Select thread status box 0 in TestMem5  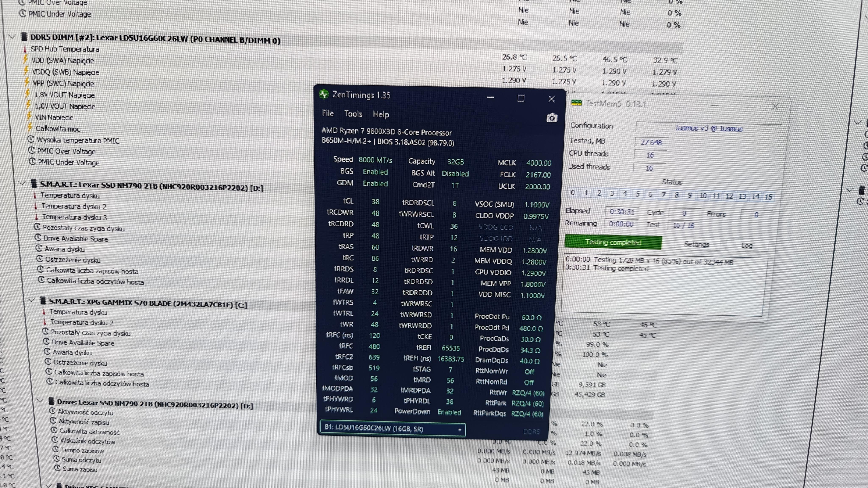(x=573, y=193)
